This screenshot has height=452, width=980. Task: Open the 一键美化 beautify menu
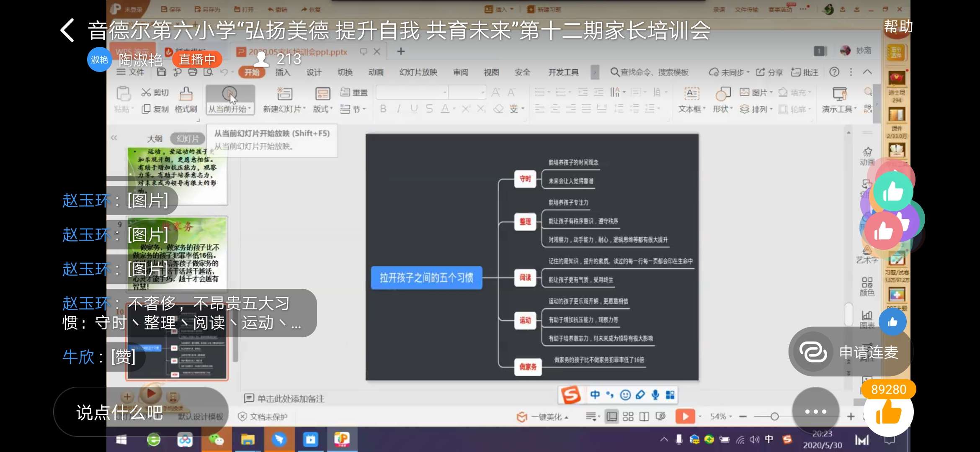click(x=543, y=417)
